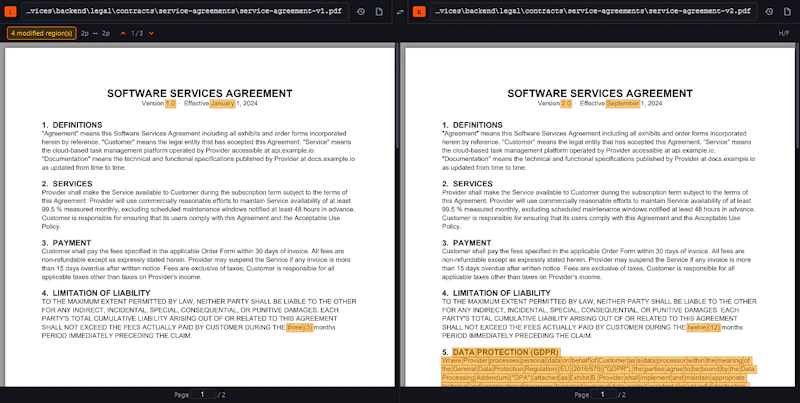
Task: Click the right path field for service-agreement-v2.pdf
Action: pos(593,11)
